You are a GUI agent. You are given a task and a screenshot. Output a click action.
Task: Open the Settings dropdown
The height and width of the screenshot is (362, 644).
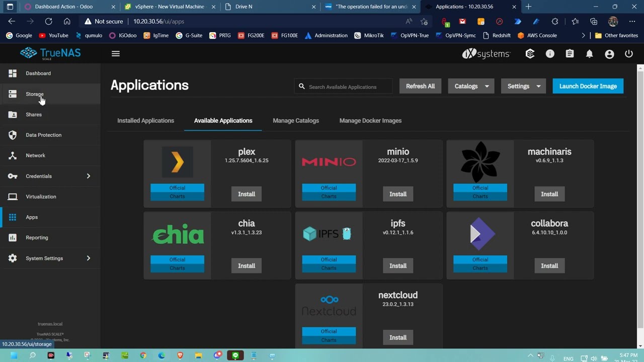tap(523, 86)
